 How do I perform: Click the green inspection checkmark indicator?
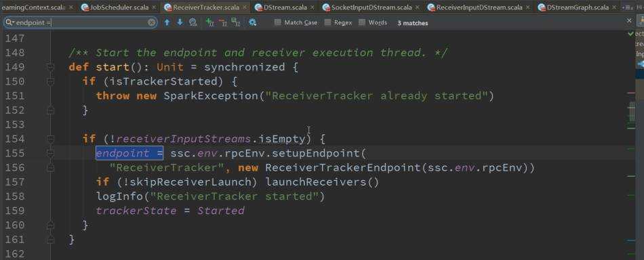pyautogui.click(x=631, y=34)
